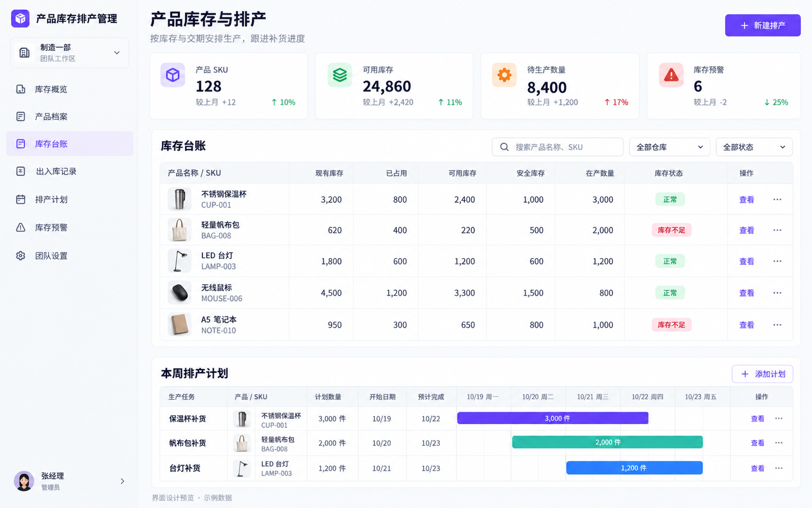Open more options for MOUSE-006 row

(x=777, y=293)
